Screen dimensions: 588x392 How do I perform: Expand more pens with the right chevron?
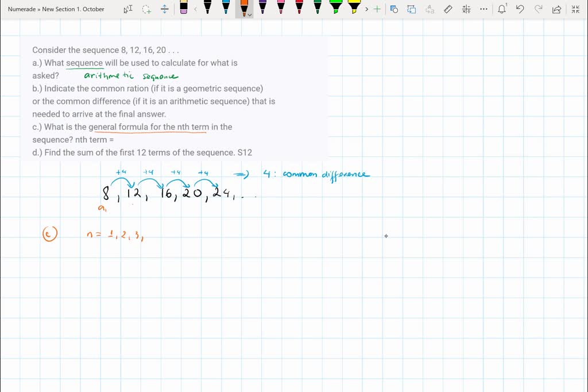366,9
